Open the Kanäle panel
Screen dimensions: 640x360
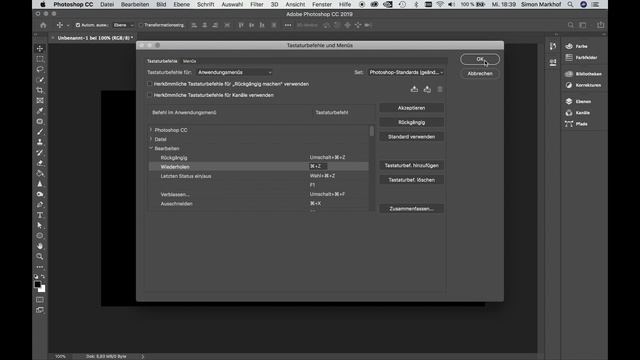[x=578, y=113]
